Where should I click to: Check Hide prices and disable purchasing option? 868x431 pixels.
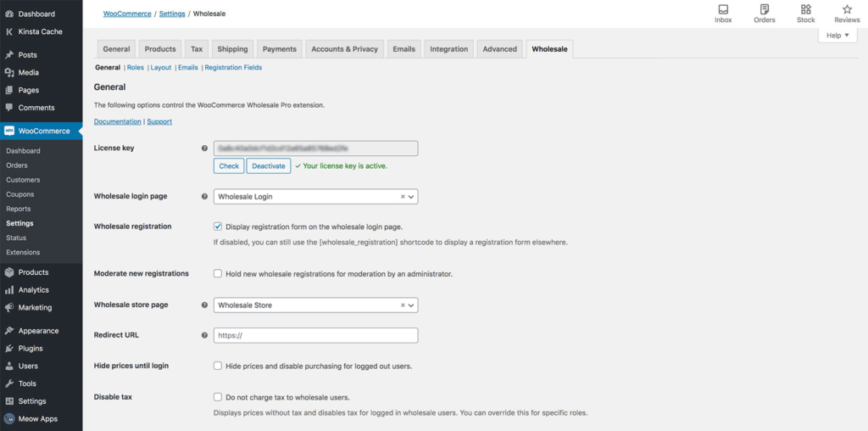pyautogui.click(x=218, y=366)
